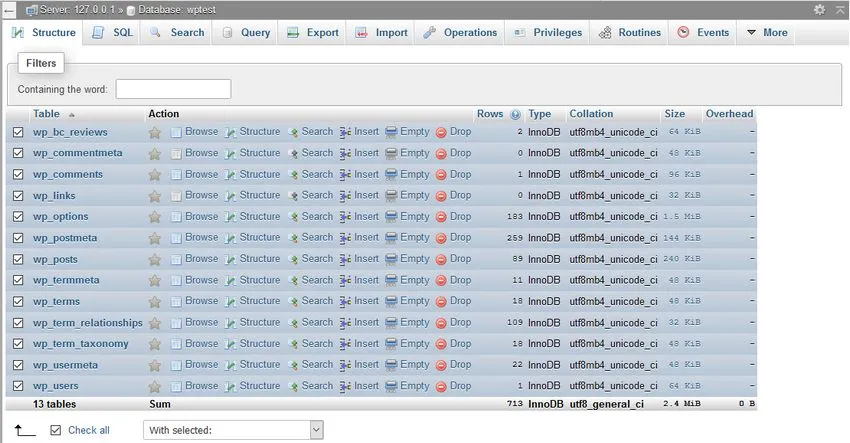Click the Empty icon for wp_comments
The width and height of the screenshot is (850, 443).
click(x=391, y=175)
